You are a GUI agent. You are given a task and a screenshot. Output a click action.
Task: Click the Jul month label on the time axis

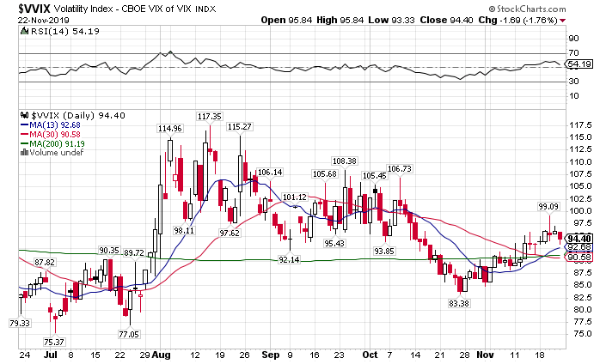pyautogui.click(x=50, y=355)
